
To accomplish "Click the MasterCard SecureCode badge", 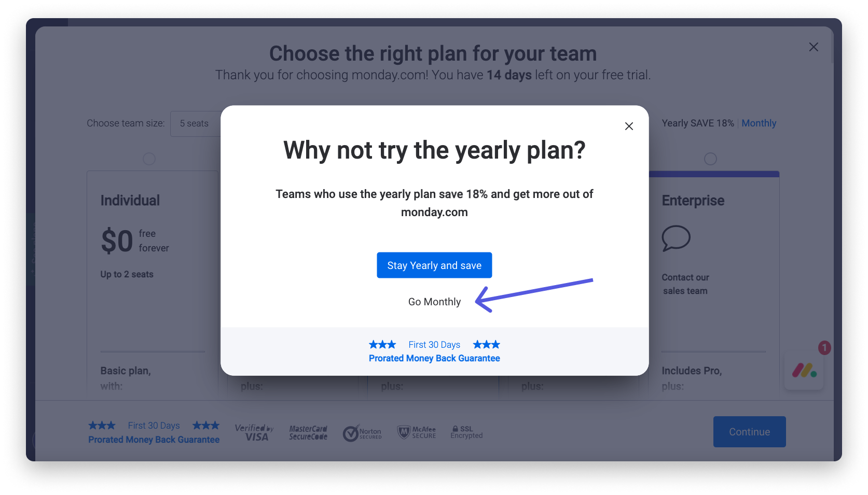I will 308,433.
